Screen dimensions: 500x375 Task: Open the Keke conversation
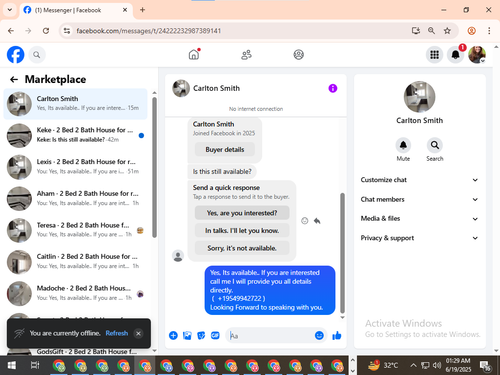(75, 135)
